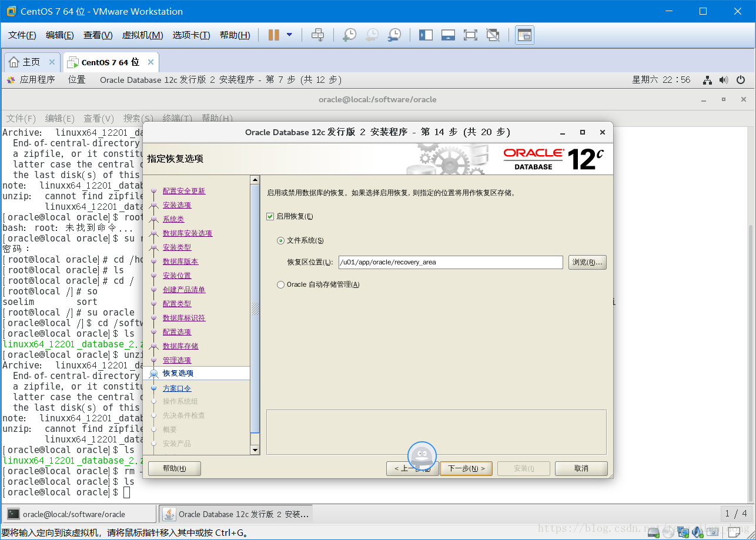Open the 查看(V) menu in VMware
756x540 pixels.
(x=98, y=35)
